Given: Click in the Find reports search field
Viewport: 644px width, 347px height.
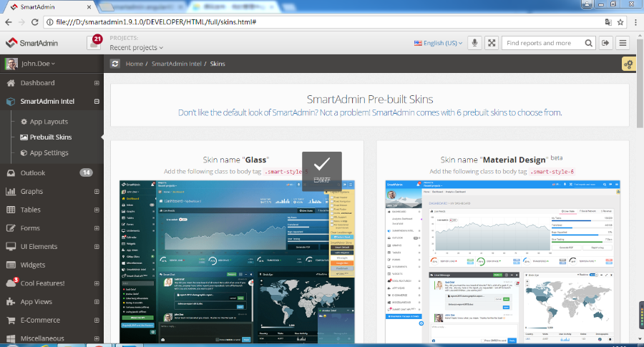Looking at the screenshot, I should tap(542, 43).
